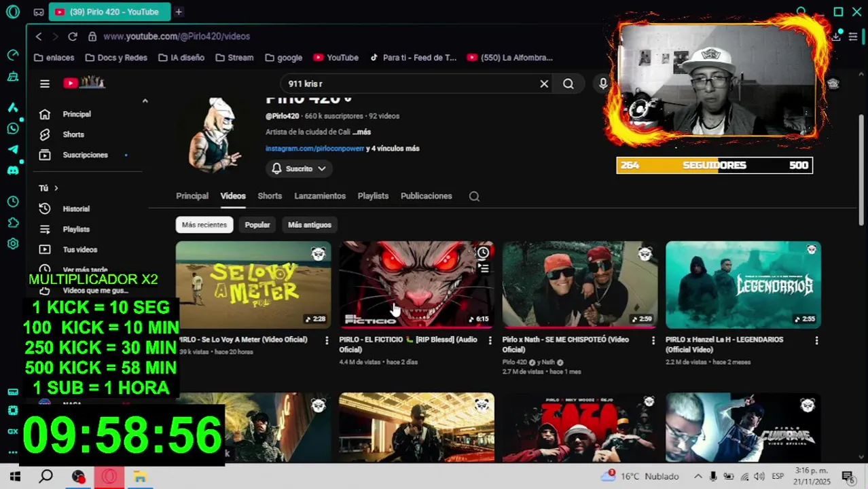
Task: Open Opera settings gear in sidebar
Action: tap(12, 244)
